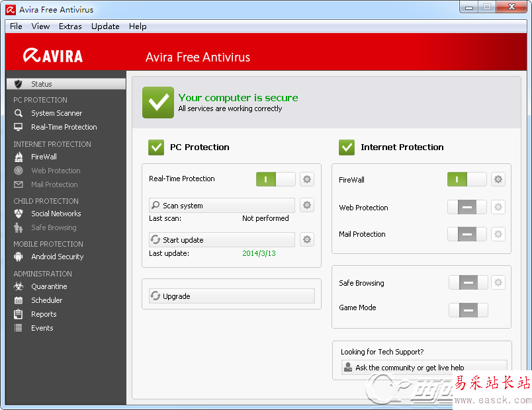Click 'Your computer is secure' heading
Viewport: 532px width, 410px height.
pyautogui.click(x=238, y=98)
